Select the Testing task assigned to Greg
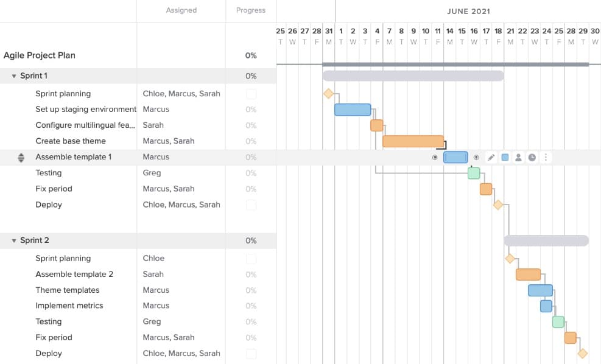 click(x=49, y=172)
